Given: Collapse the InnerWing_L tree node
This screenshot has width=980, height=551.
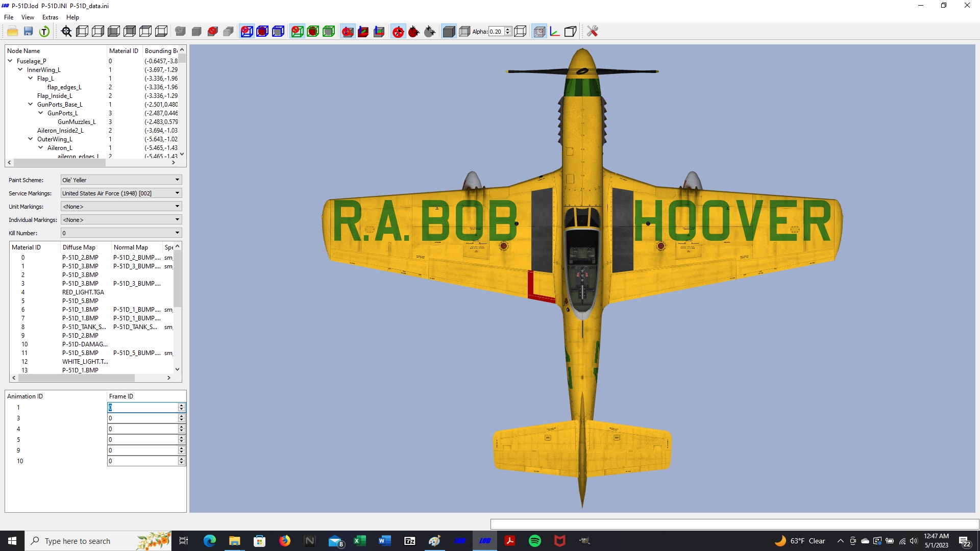Looking at the screenshot, I should [x=20, y=70].
